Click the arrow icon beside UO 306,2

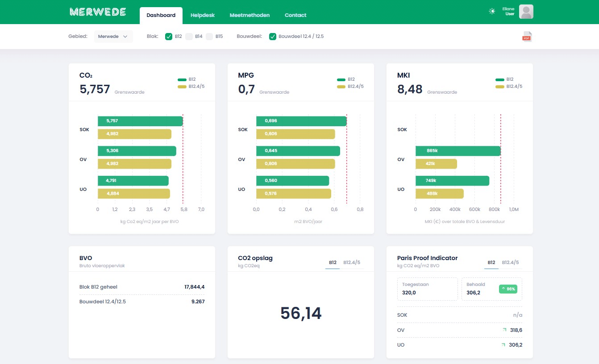tap(503, 345)
